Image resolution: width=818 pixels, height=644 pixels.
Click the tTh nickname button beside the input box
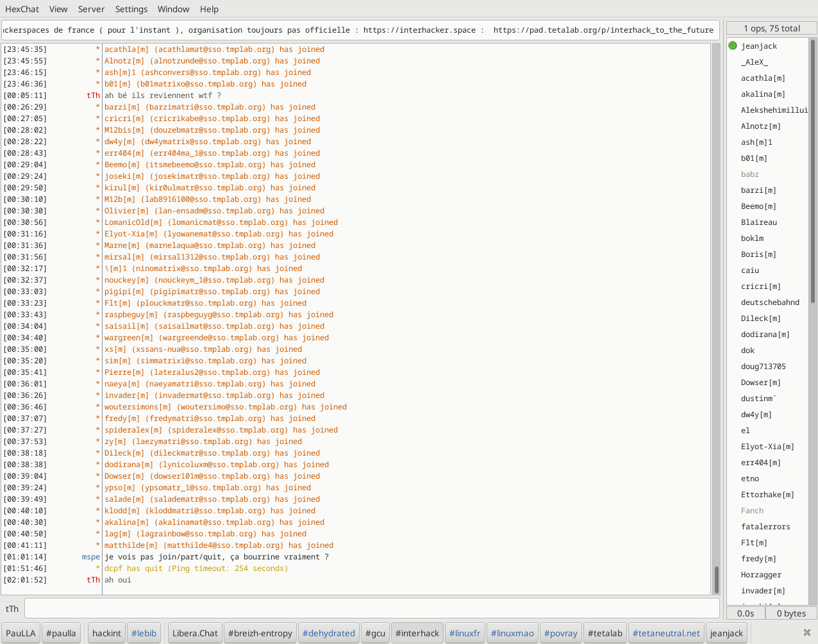[12, 609]
